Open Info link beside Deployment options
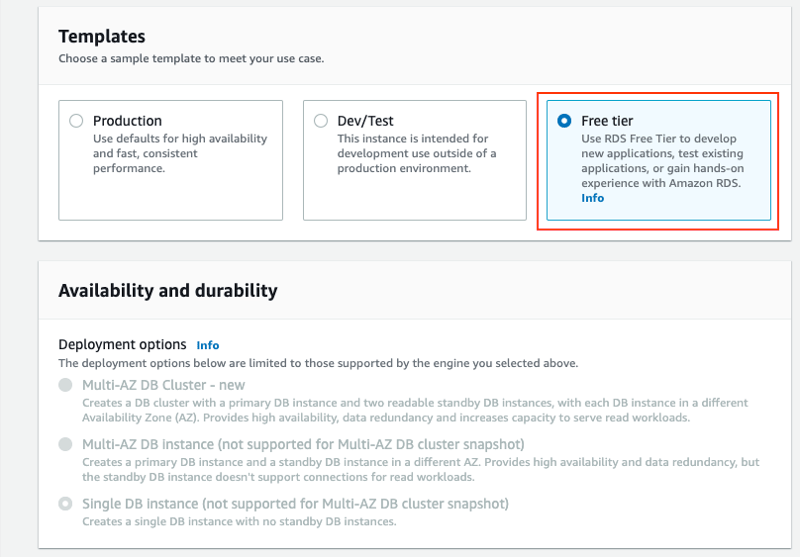 [x=208, y=345]
